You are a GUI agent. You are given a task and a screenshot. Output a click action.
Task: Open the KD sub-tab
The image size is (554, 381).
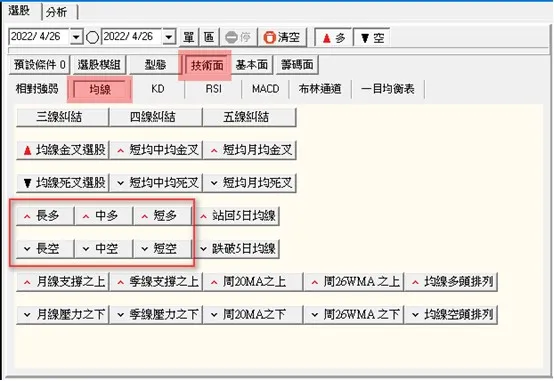point(158,89)
